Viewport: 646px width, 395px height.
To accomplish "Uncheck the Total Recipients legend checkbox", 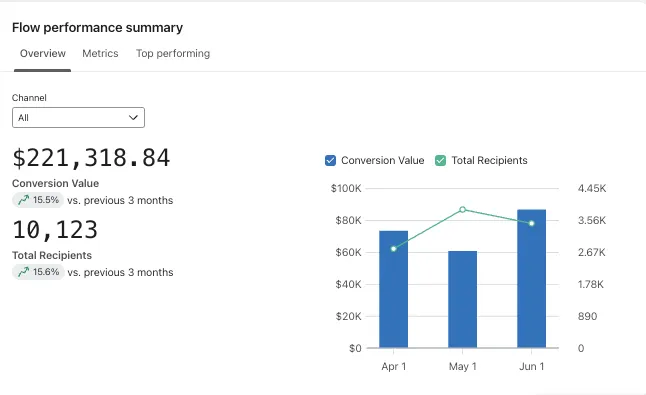I will 440,161.
